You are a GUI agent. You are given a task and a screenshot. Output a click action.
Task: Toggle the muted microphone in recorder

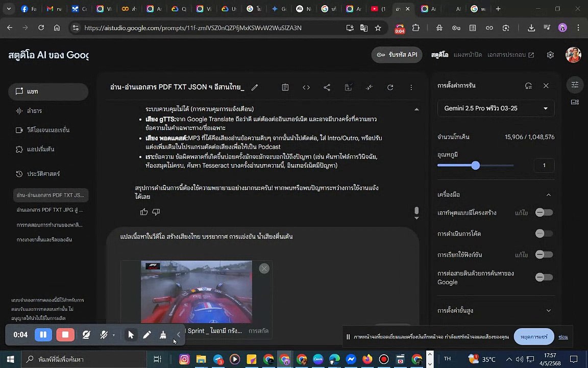[x=104, y=335]
